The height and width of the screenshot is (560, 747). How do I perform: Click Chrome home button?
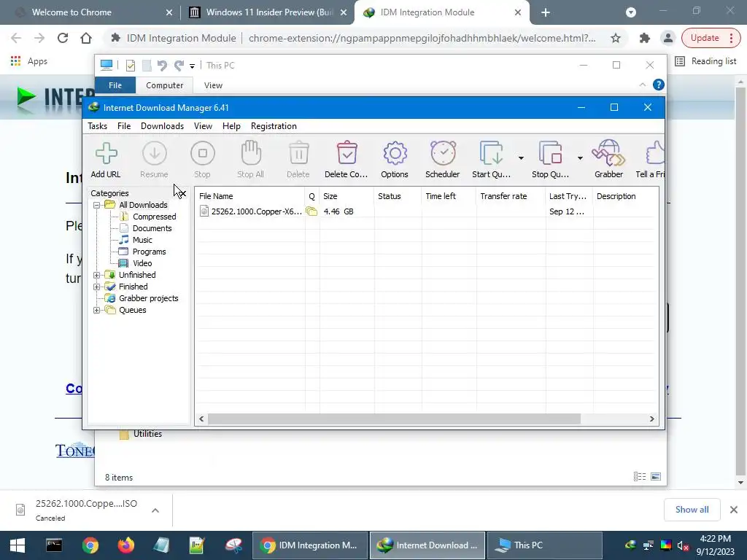[86, 38]
